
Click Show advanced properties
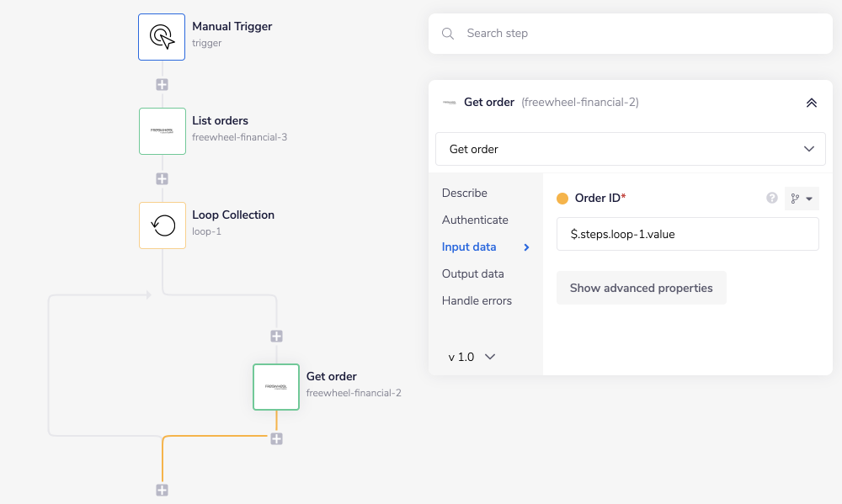[x=641, y=287]
